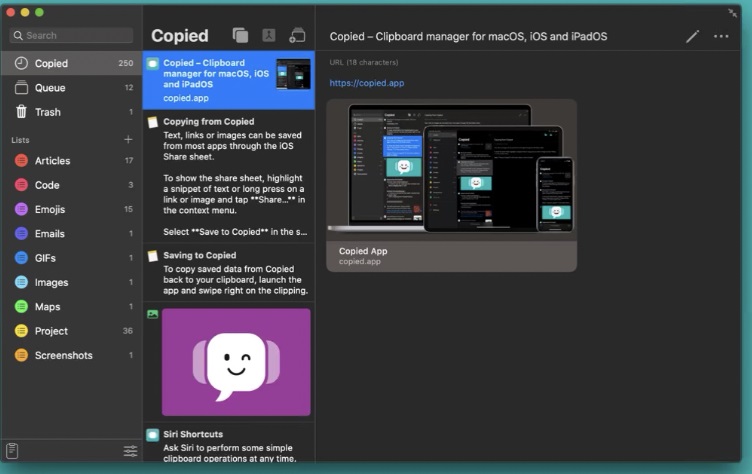Exit full screen via top-right arrows icon
The width and height of the screenshot is (752, 474).
(732, 13)
